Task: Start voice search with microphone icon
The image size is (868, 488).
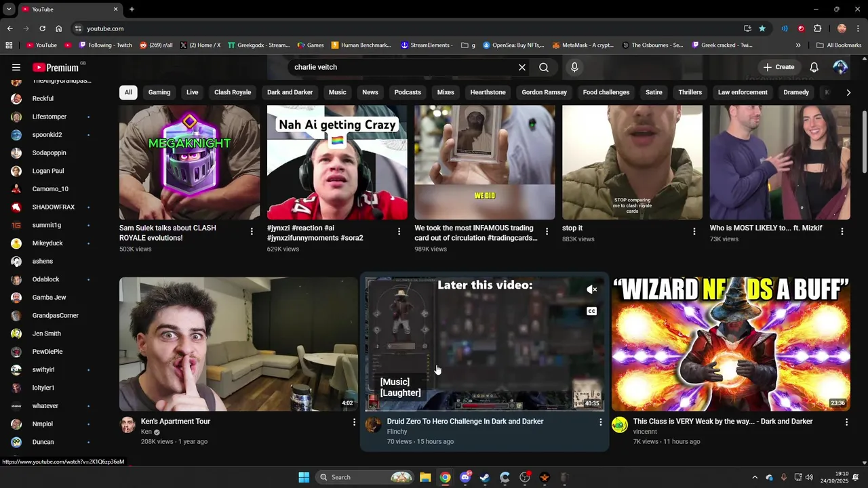Action: click(x=574, y=67)
